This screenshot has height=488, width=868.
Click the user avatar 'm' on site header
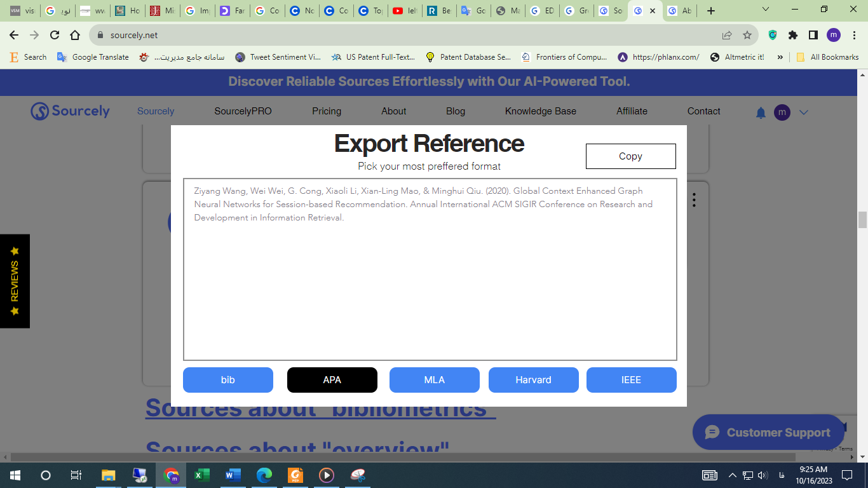782,112
